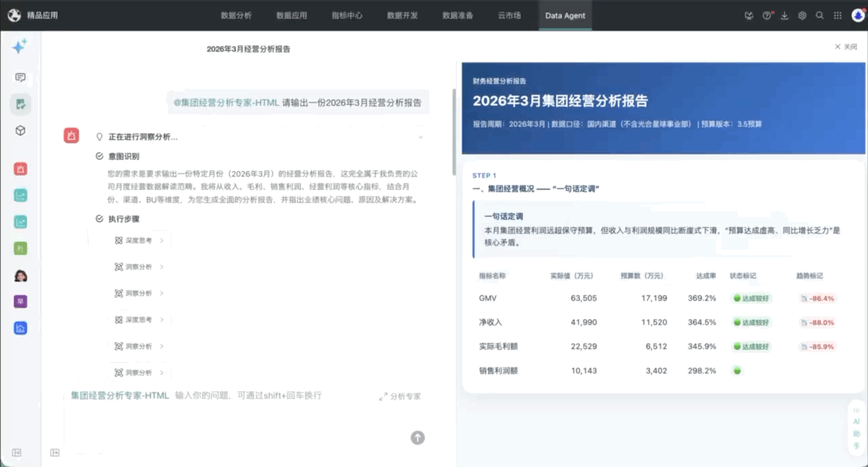This screenshot has width=868, height=467.
Task: Click the -85.9% trend badge
Action: pos(816,346)
